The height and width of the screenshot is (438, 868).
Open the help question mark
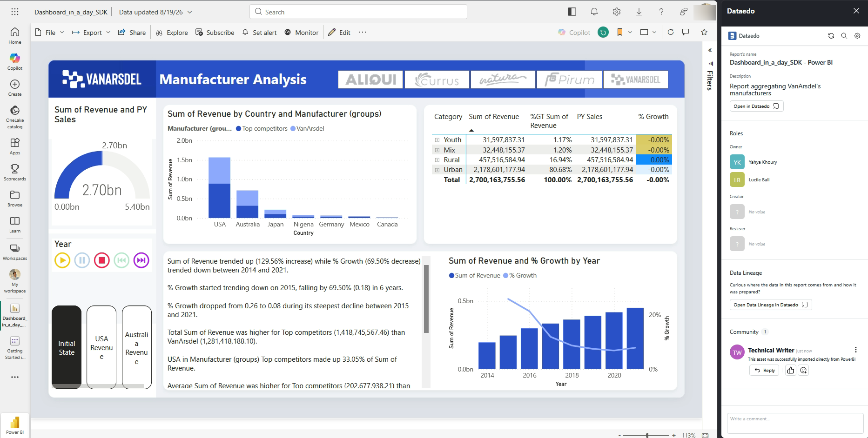(x=661, y=12)
